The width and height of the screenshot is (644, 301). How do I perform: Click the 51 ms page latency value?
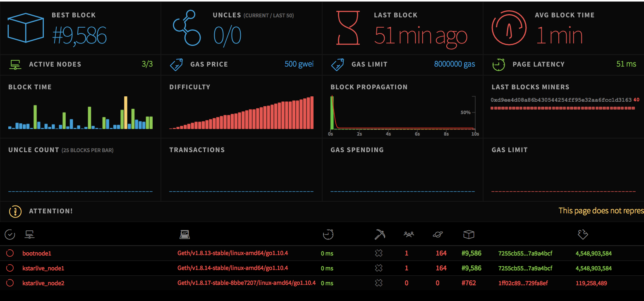point(626,64)
